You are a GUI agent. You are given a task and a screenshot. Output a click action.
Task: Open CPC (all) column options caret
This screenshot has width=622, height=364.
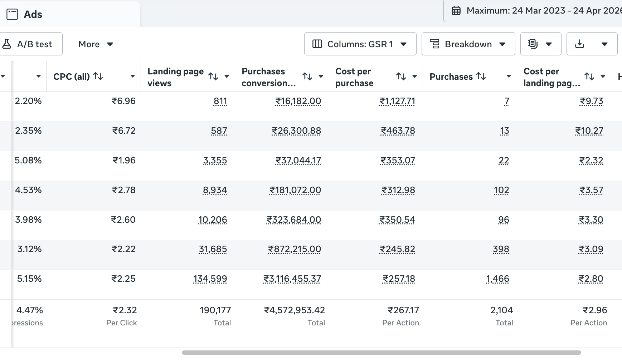click(132, 76)
